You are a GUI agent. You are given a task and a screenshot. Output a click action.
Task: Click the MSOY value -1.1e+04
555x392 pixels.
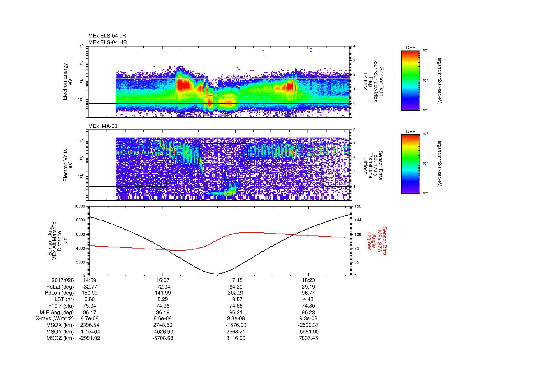[89, 332]
